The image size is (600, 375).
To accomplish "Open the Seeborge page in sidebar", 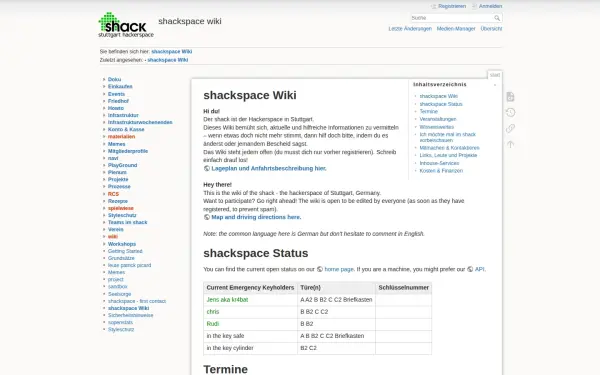I will (x=119, y=294).
